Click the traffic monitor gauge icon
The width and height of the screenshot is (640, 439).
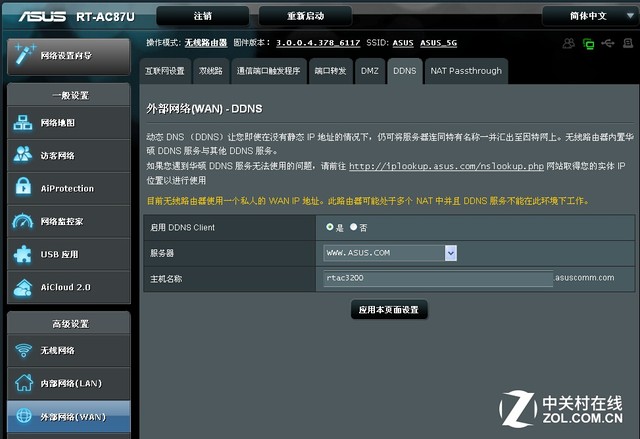pos(23,221)
